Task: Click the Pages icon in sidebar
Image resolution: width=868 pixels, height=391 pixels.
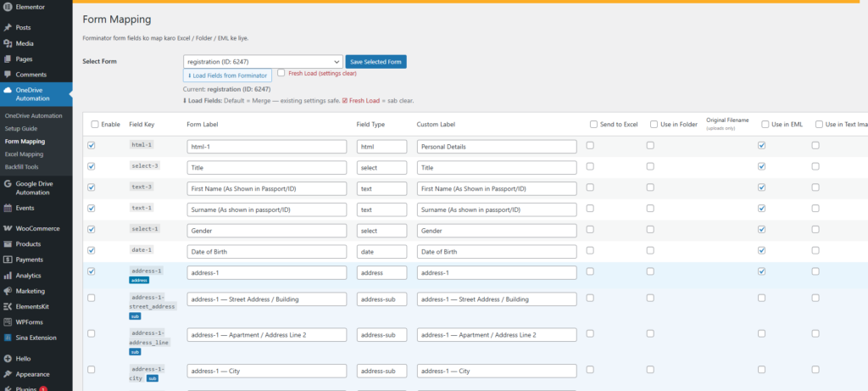Action: (x=8, y=59)
